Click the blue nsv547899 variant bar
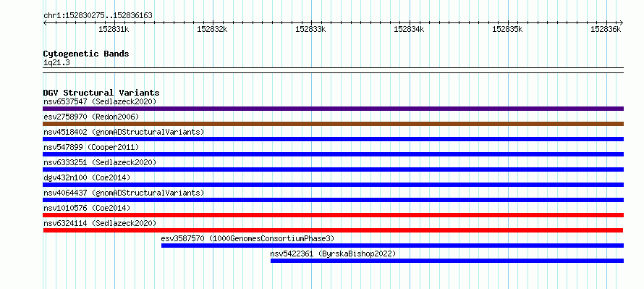 point(333,154)
